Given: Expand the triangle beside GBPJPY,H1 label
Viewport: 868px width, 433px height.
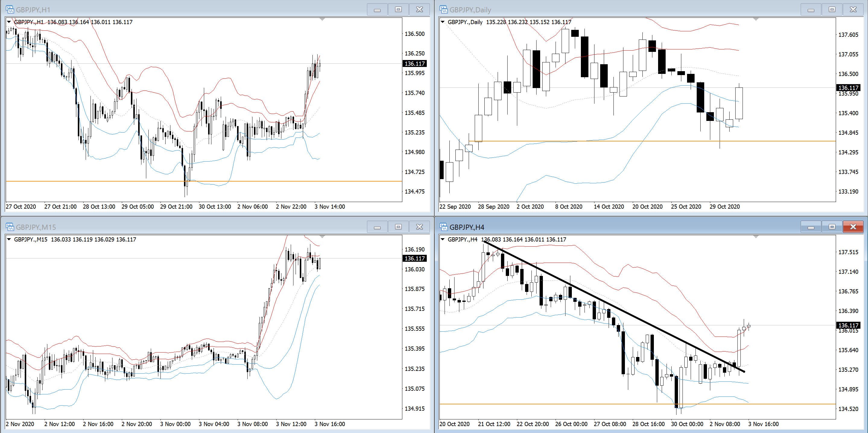Looking at the screenshot, I should click(x=9, y=22).
